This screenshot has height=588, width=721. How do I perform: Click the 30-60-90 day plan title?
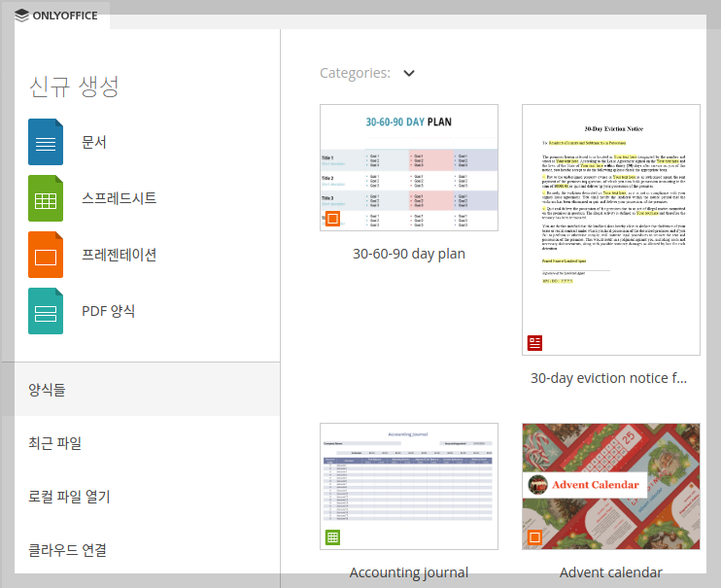pos(409,254)
